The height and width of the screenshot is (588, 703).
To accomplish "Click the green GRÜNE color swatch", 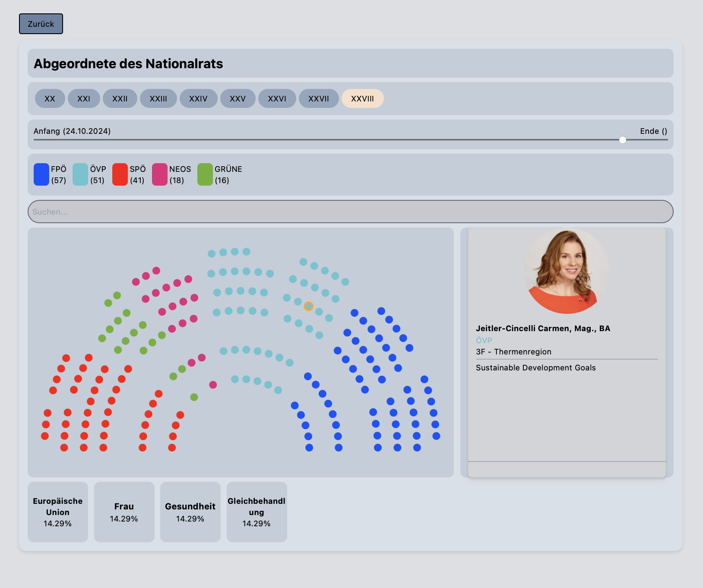I will tap(205, 174).
